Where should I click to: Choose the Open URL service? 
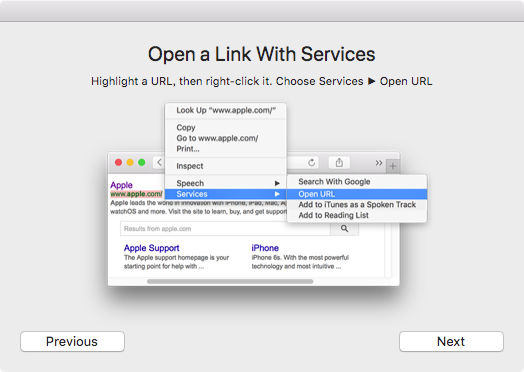357,194
